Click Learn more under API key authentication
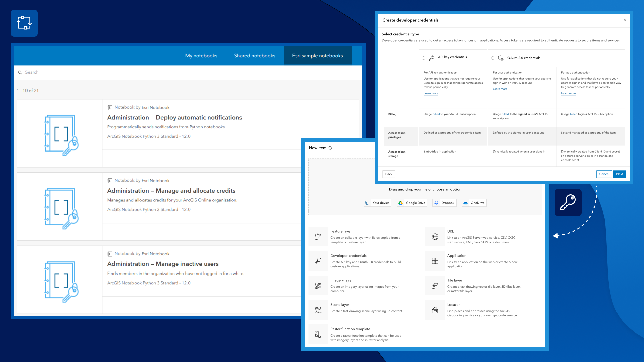This screenshot has height=362, width=644. tap(431, 94)
